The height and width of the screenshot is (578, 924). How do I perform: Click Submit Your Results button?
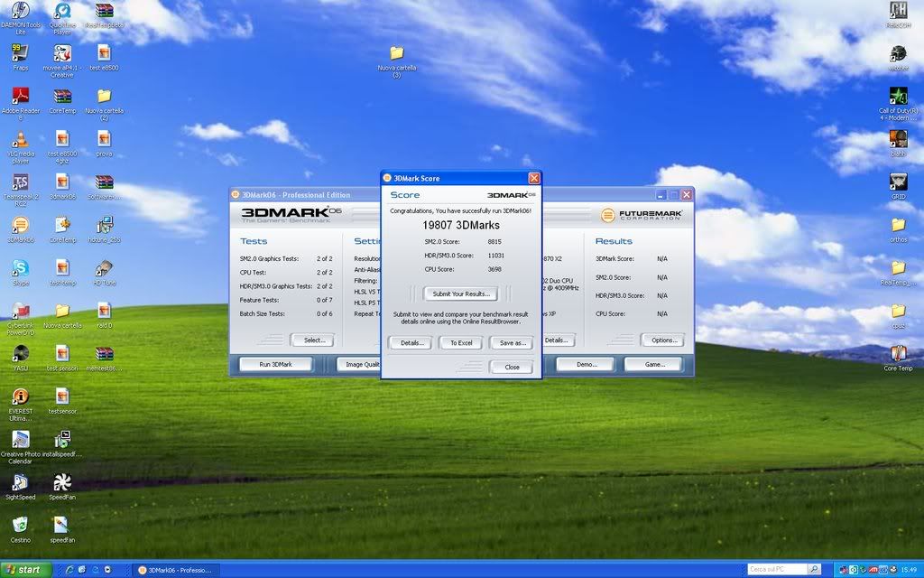tap(460, 294)
